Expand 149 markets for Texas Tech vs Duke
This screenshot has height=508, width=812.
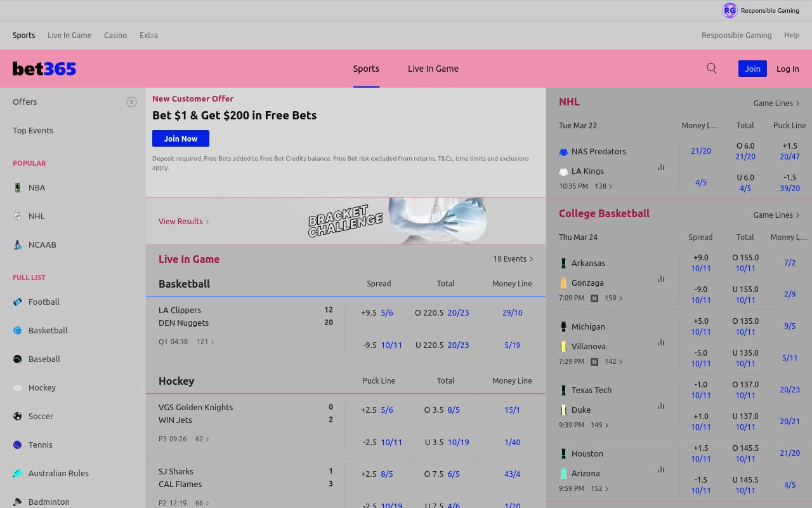599,425
